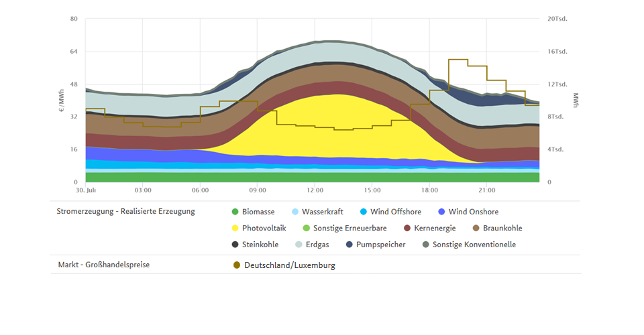Screen dimensions: 644x335
Task: Toggle the Erdgas legend label
Action: tap(317, 245)
